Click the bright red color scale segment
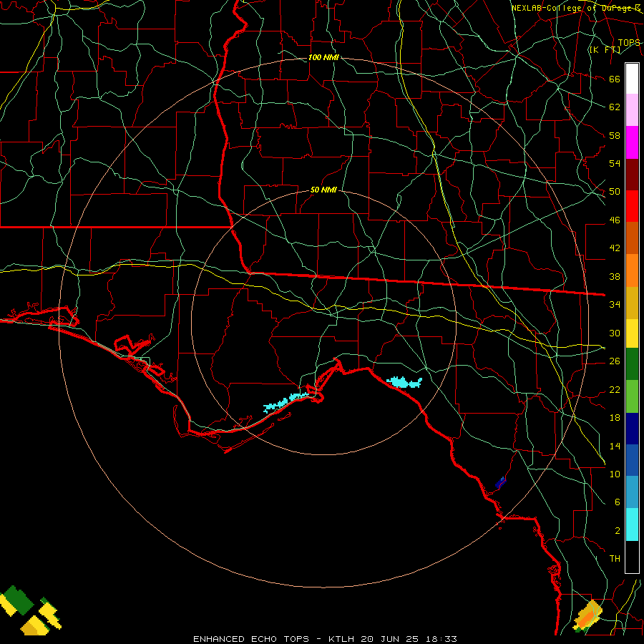The width and height of the screenshot is (644, 644). (632, 206)
